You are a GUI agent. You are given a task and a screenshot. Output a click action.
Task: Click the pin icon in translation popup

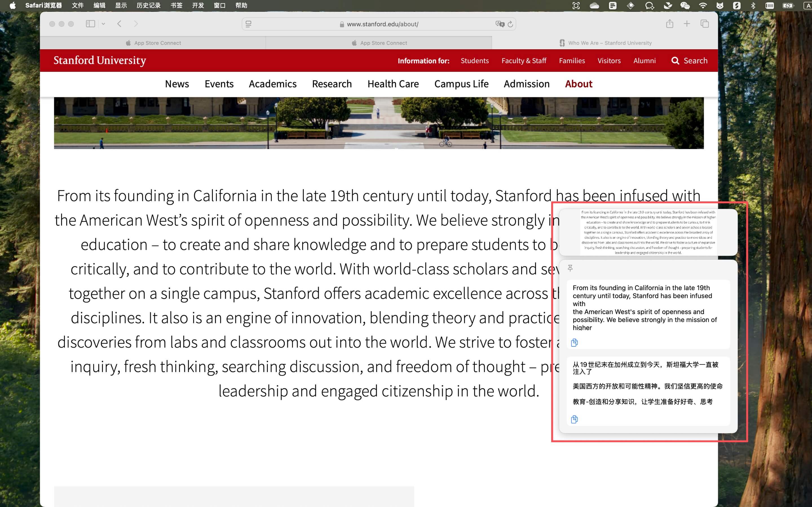pos(570,268)
